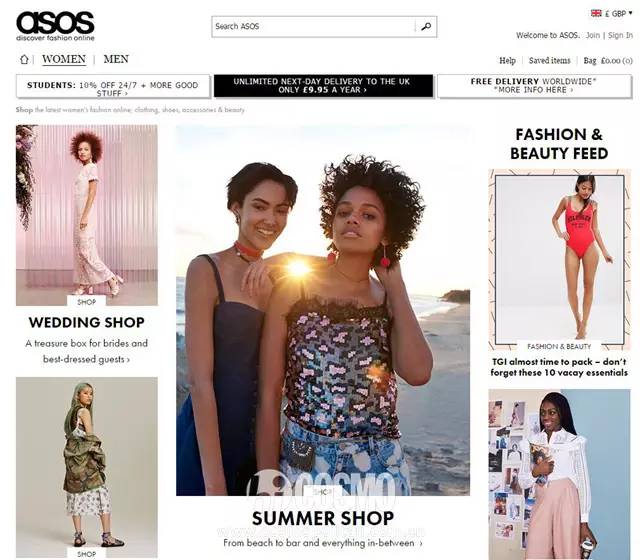Click the ASOS logo
Viewport: 640px width, 560px height.
pos(56,26)
